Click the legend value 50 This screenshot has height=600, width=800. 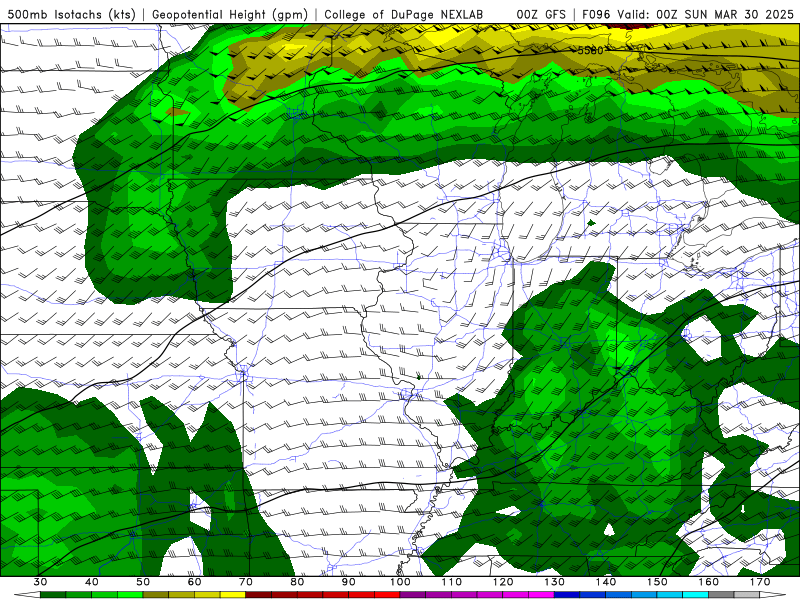[143, 582]
